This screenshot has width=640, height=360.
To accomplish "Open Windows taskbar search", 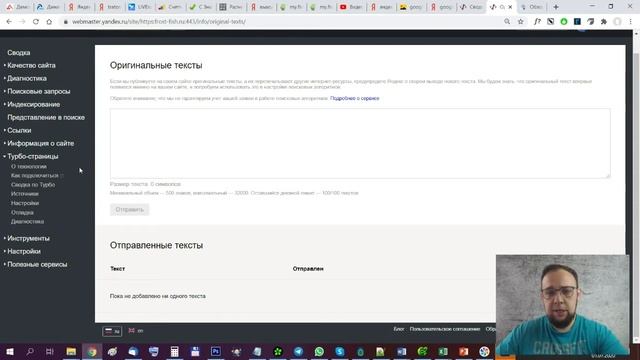I will pyautogui.click(x=30, y=351).
